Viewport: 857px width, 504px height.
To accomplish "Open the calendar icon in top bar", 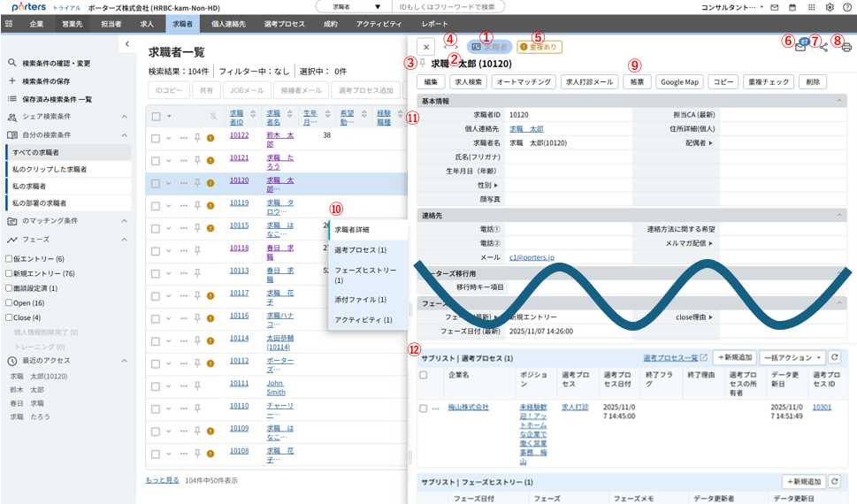I will point(792,7).
